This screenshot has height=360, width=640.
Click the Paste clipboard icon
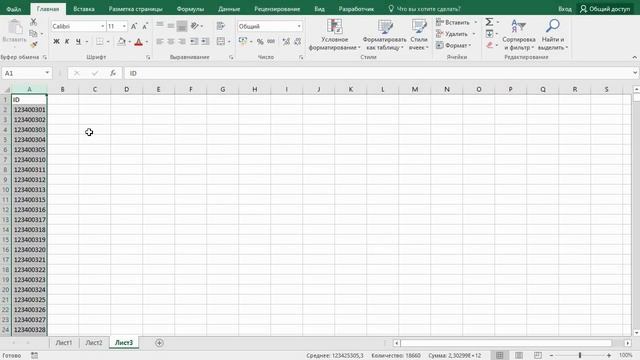(x=15, y=27)
